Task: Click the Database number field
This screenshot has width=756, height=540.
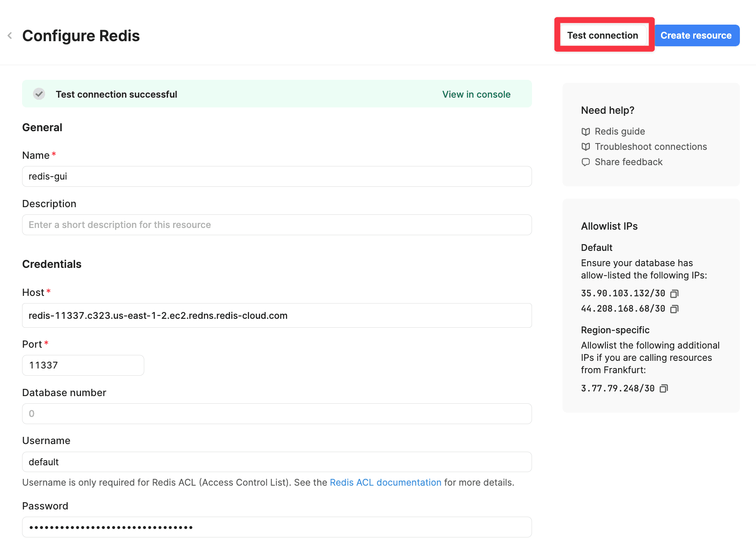Action: point(277,414)
